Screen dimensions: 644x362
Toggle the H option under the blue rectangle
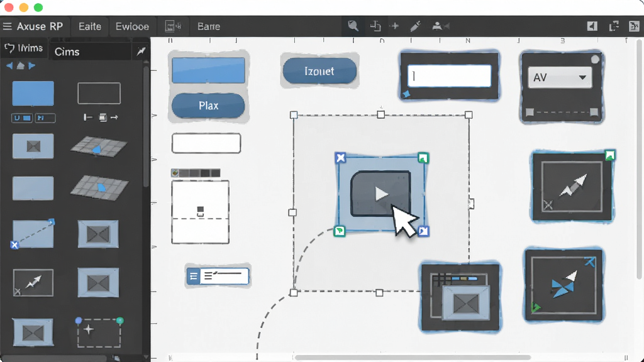tap(45, 118)
